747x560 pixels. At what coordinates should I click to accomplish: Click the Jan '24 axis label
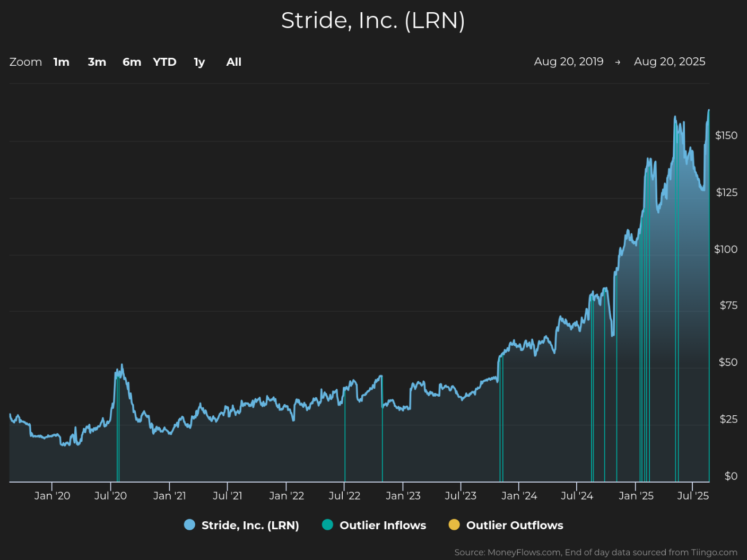(x=519, y=496)
